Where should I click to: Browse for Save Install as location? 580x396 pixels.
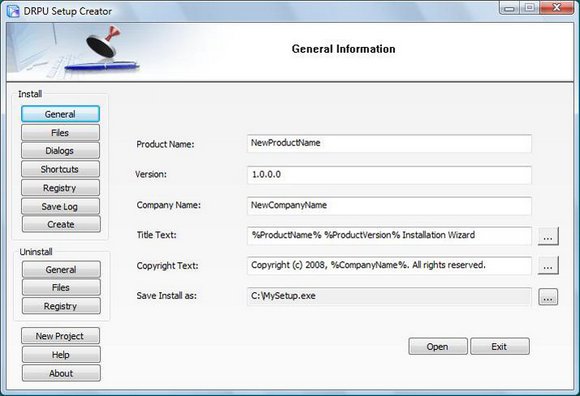pyautogui.click(x=548, y=297)
